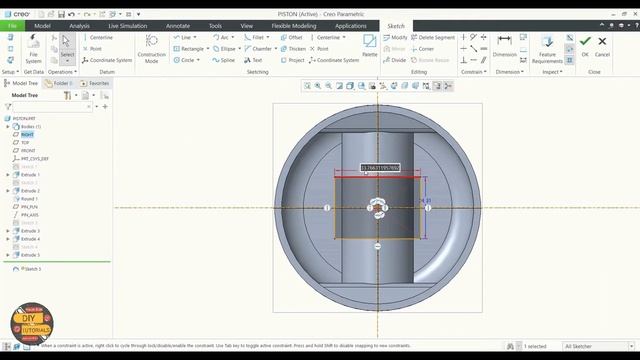This screenshot has width=640, height=360.
Task: Expand the Inspect group menu
Action: (x=552, y=72)
